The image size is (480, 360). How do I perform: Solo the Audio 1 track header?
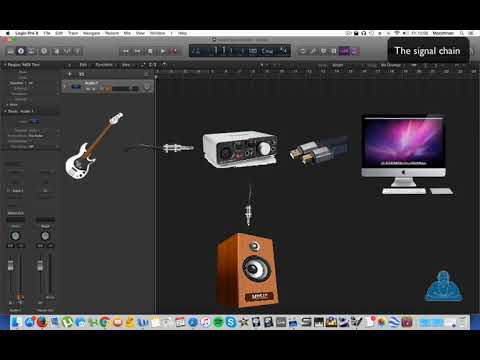coord(93,89)
